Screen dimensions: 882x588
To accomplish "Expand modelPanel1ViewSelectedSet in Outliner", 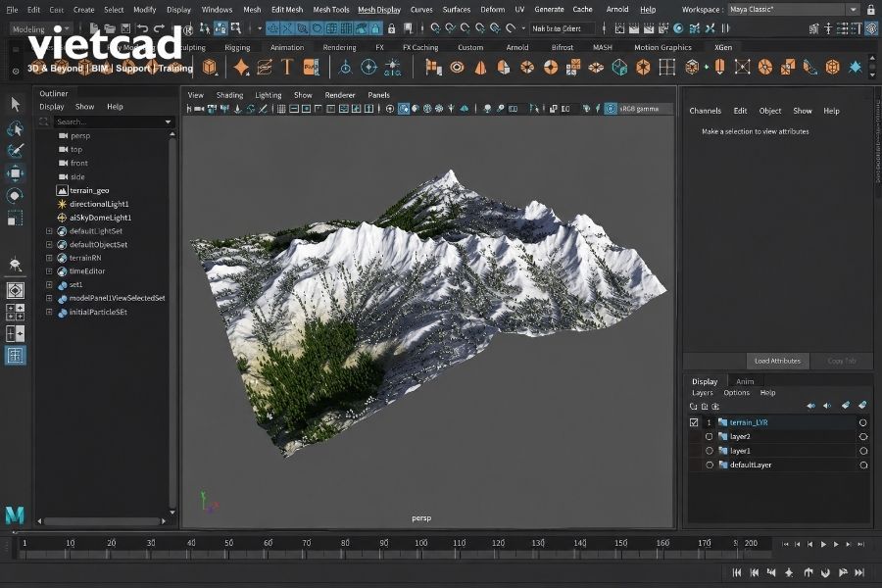I will tap(49, 298).
